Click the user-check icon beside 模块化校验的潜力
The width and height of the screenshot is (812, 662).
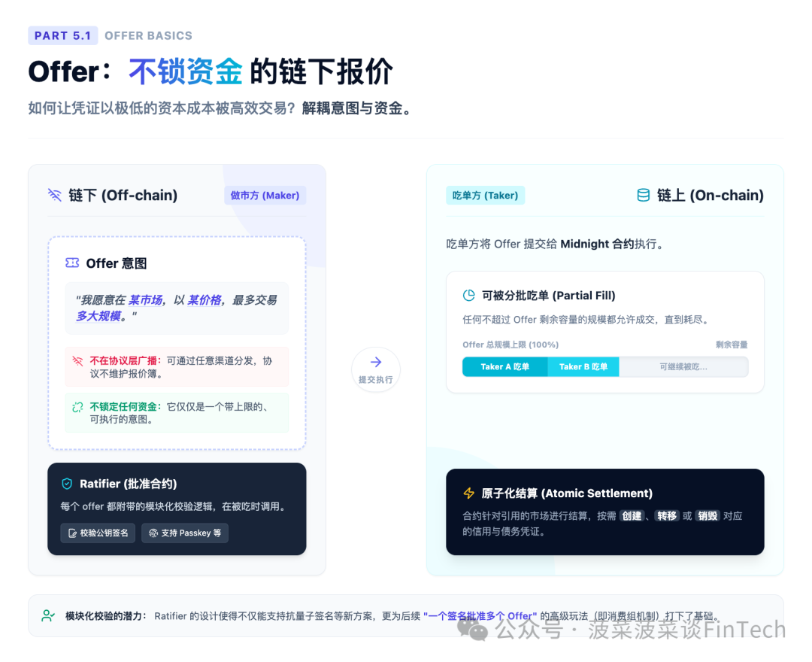pyautogui.click(x=48, y=615)
